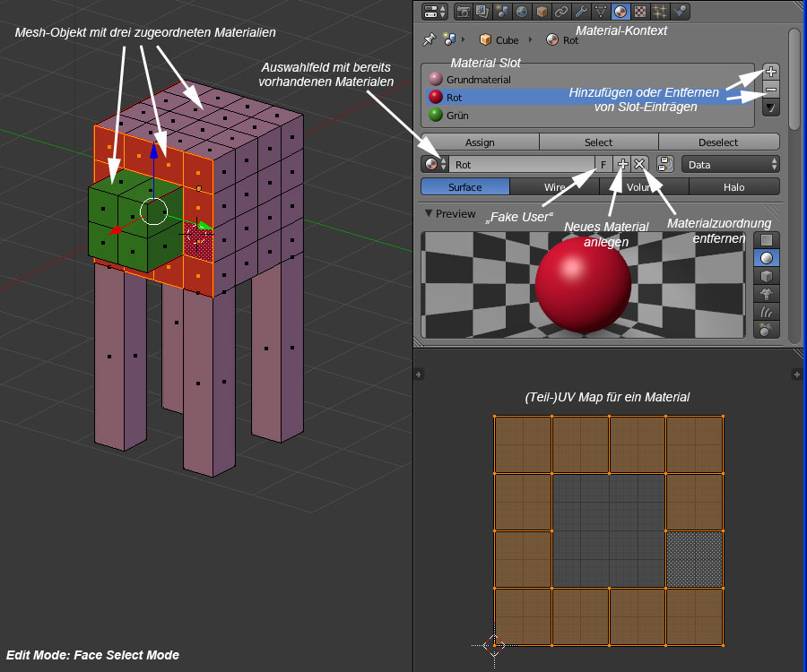The height and width of the screenshot is (672, 807).
Task: Open the Render properties tab (camera icon)
Action: pos(464,12)
